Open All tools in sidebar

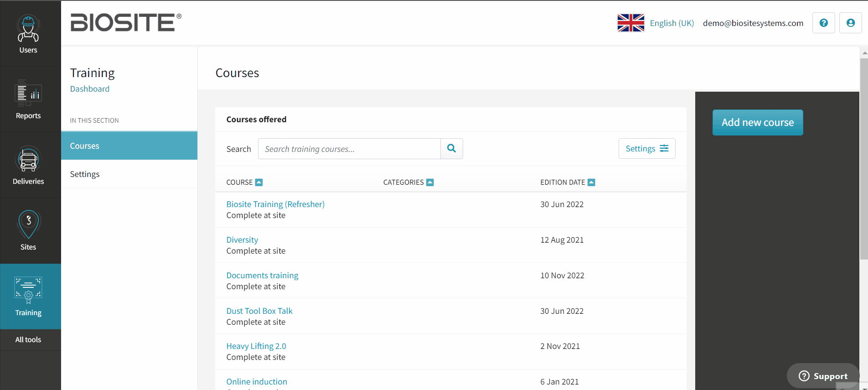click(28, 340)
